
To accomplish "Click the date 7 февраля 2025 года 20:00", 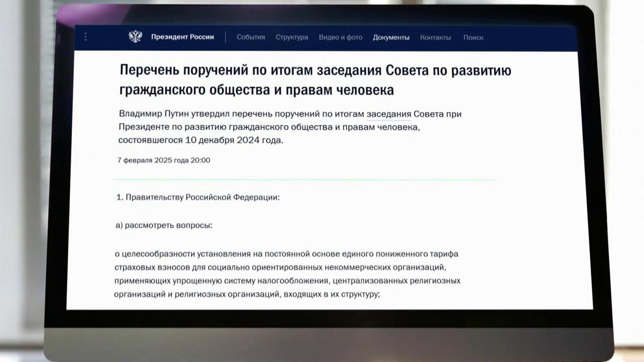I will 164,160.
